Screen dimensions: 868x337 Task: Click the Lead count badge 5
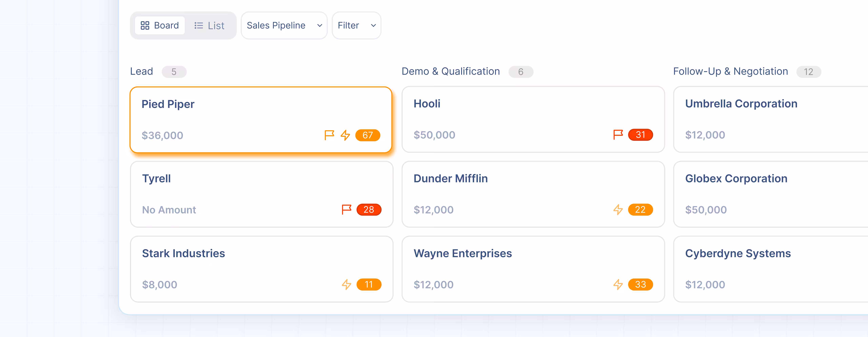[x=174, y=72]
